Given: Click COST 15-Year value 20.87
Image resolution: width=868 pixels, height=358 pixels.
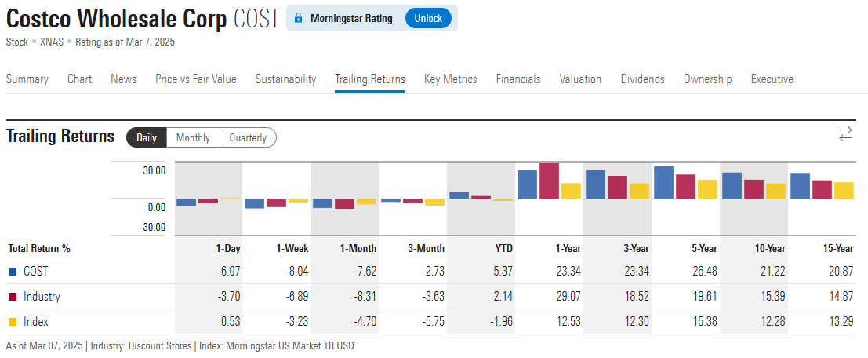Looking at the screenshot, I should 842,272.
